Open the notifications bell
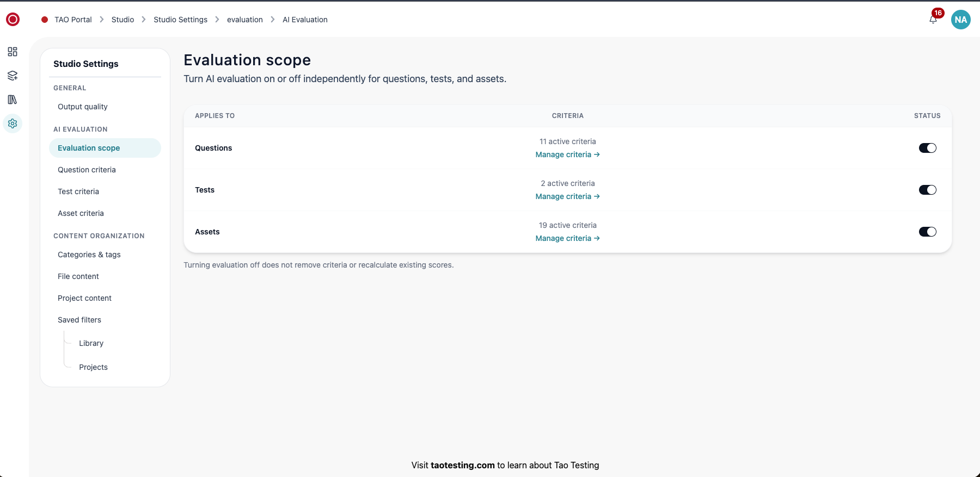Viewport: 980px width, 477px height. pyautogui.click(x=933, y=20)
